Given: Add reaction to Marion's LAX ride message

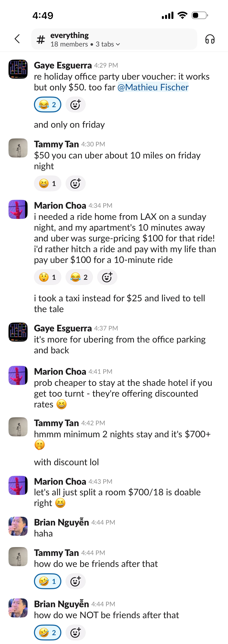Looking at the screenshot, I should click(x=107, y=277).
